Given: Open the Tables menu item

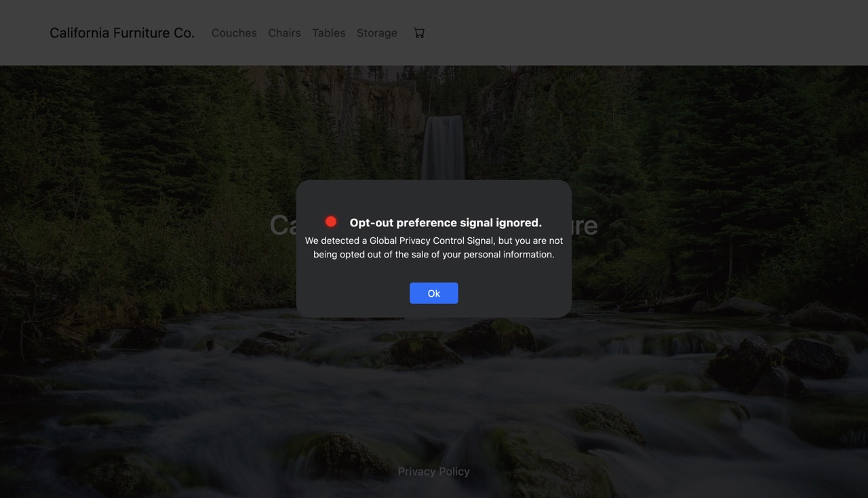Looking at the screenshot, I should click(329, 33).
